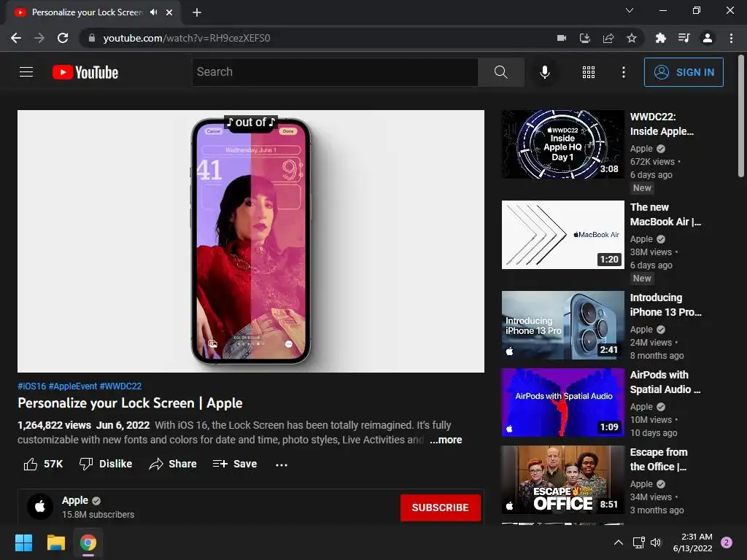Share this page from the address bar
This screenshot has height=560, width=747.
[x=608, y=38]
